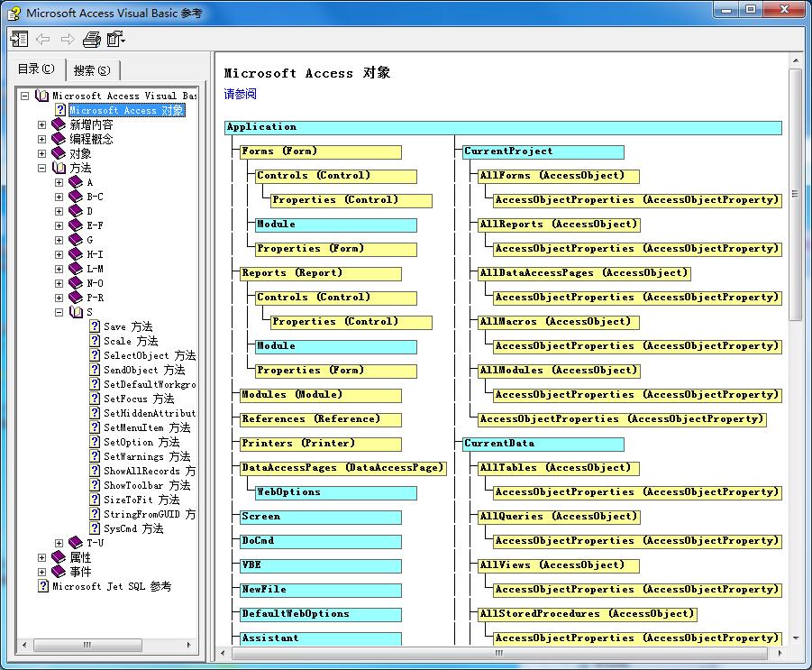The height and width of the screenshot is (670, 812).
Task: Switch to the 搜索 tab
Action: [x=92, y=70]
